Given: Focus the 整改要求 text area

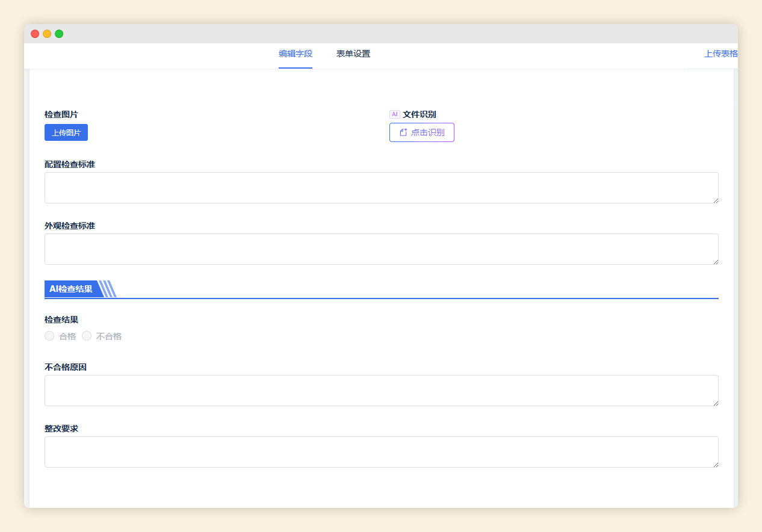Looking at the screenshot, I should [x=382, y=452].
